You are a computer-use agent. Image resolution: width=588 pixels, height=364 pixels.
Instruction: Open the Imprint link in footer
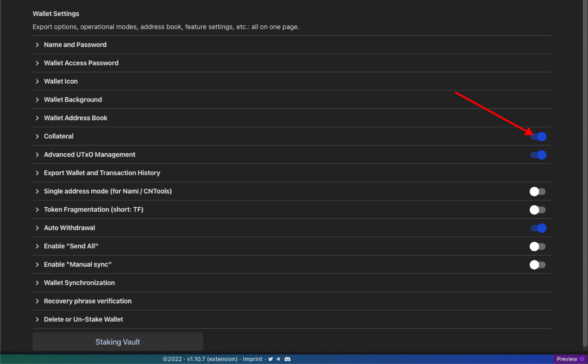[x=252, y=359]
